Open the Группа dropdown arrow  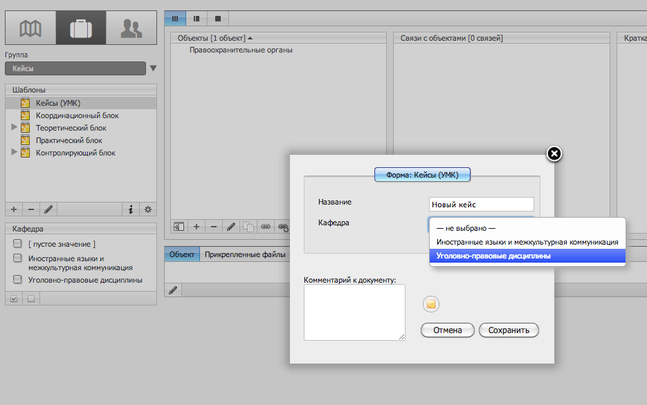pyautogui.click(x=153, y=68)
